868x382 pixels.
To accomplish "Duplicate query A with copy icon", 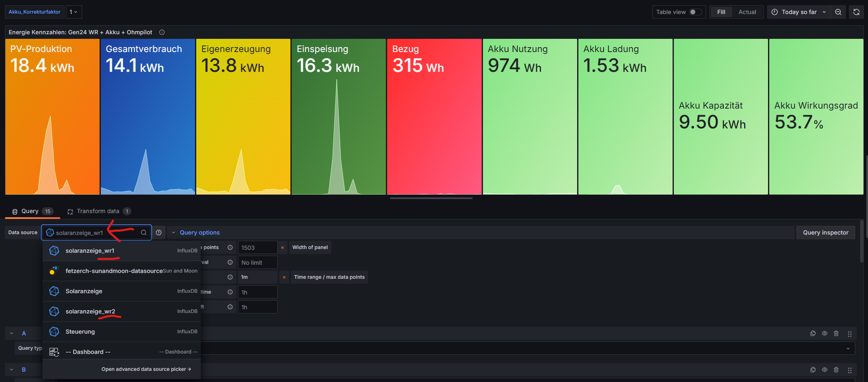I will coord(813,333).
